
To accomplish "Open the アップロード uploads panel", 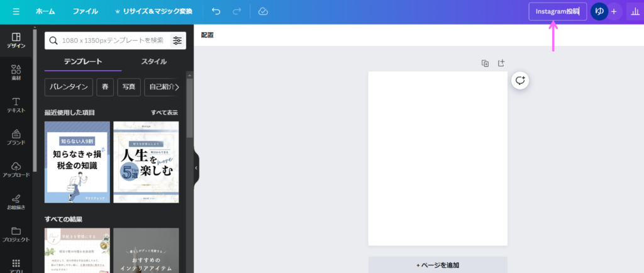I will click(16, 170).
